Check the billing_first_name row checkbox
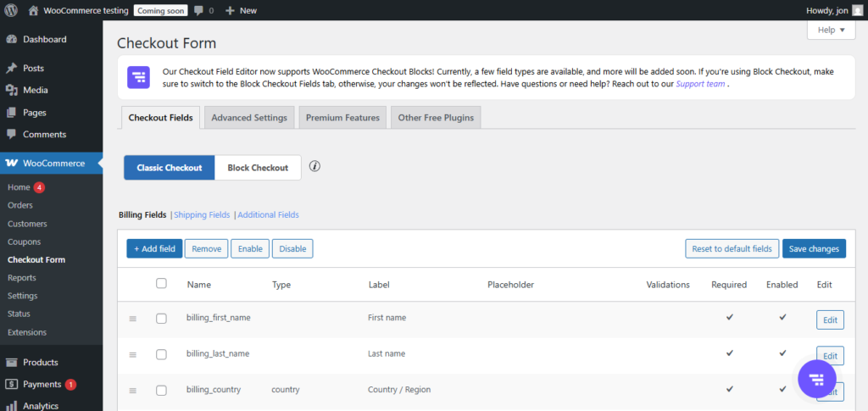The image size is (868, 411). pos(162,319)
